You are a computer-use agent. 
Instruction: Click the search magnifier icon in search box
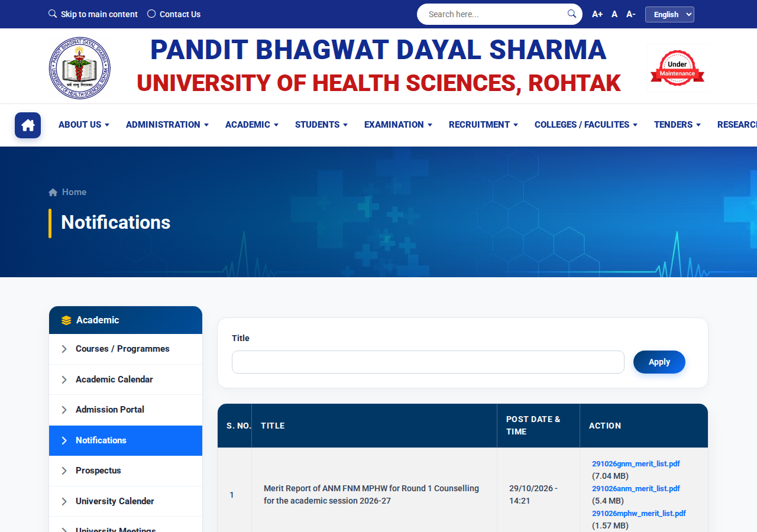(572, 14)
